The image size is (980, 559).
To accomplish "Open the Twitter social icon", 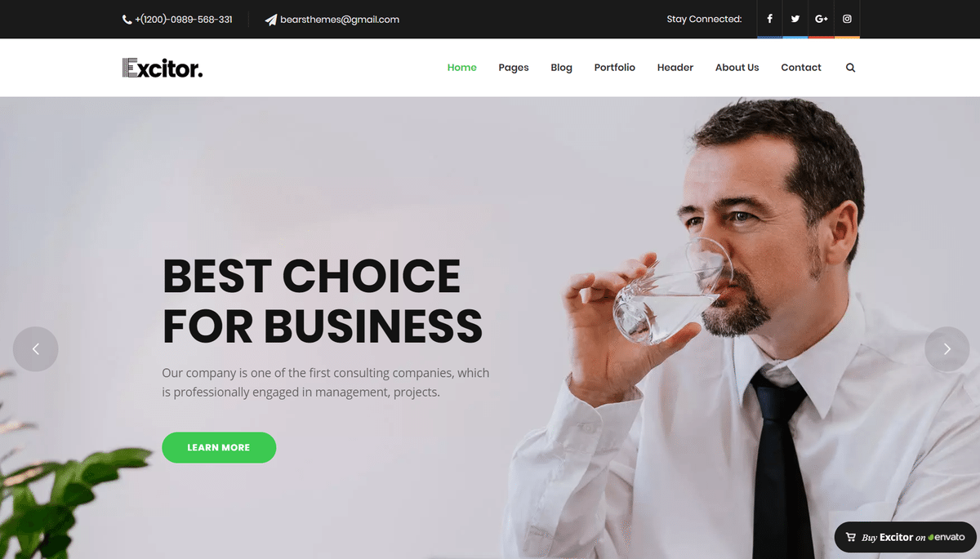I will coord(795,19).
